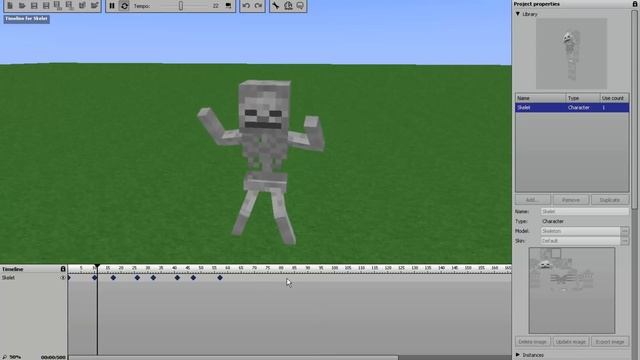Viewport: 640px width, 360px height.
Task: Open settings with the wrench icon
Action: coord(276,6)
